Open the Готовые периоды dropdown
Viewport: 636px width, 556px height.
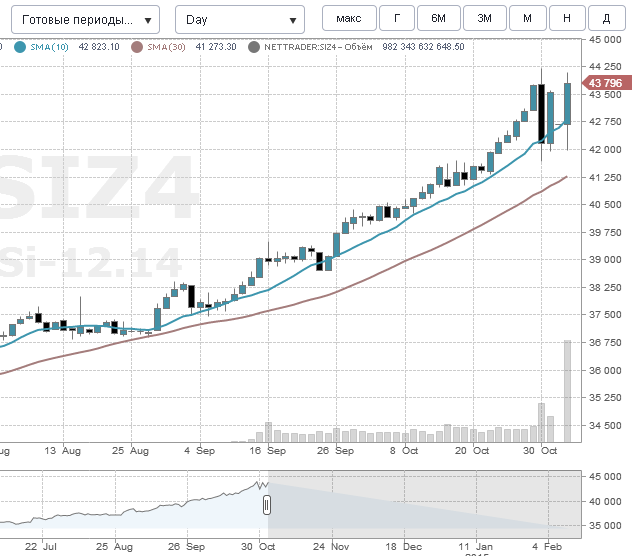click(x=90, y=20)
